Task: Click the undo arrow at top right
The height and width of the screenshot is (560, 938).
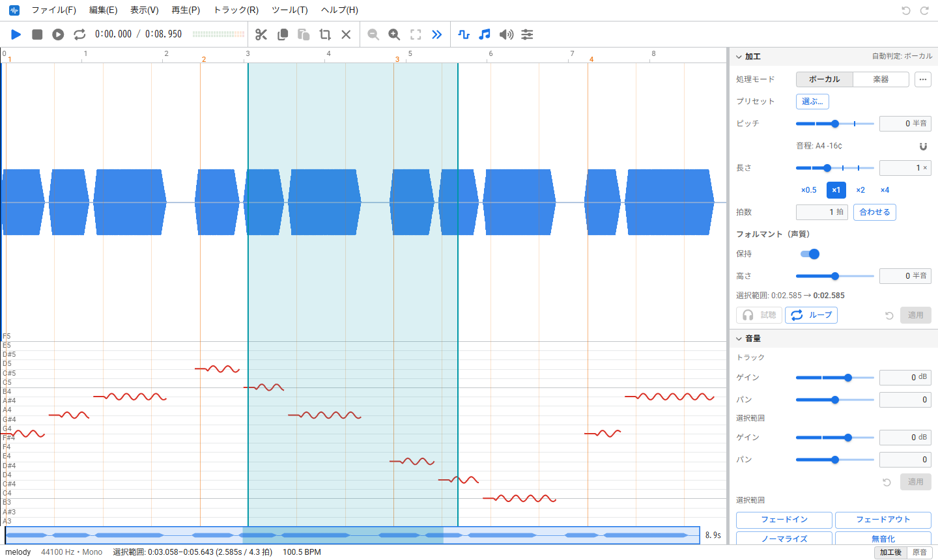Action: coord(905,10)
